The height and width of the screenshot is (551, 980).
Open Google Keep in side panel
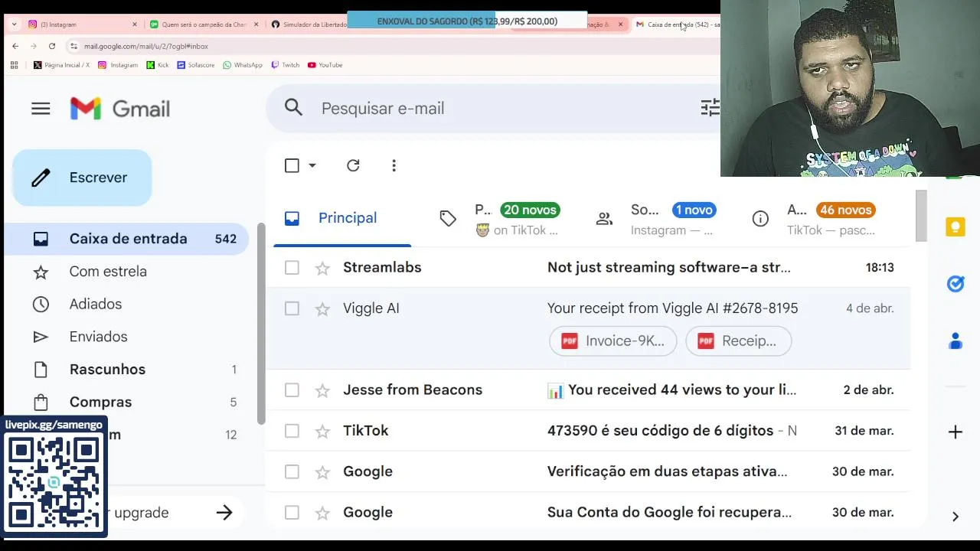click(x=955, y=227)
